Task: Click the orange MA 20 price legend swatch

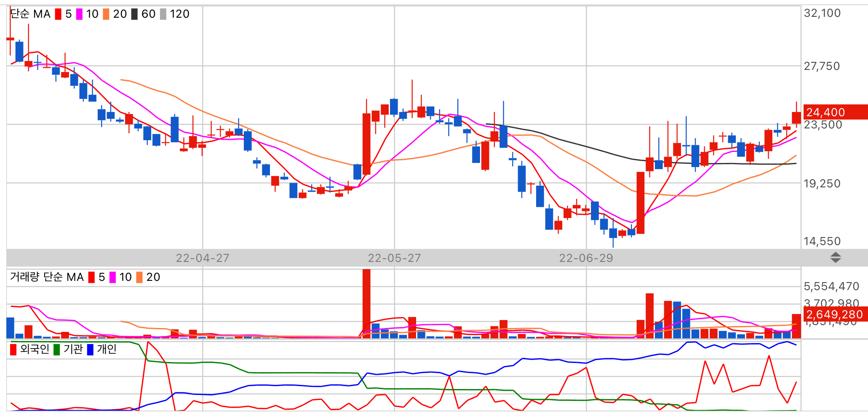Action: pos(106,14)
